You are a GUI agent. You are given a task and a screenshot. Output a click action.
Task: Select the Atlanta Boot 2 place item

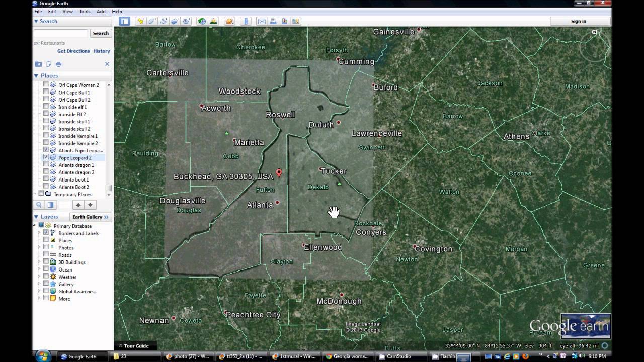coord(73,187)
